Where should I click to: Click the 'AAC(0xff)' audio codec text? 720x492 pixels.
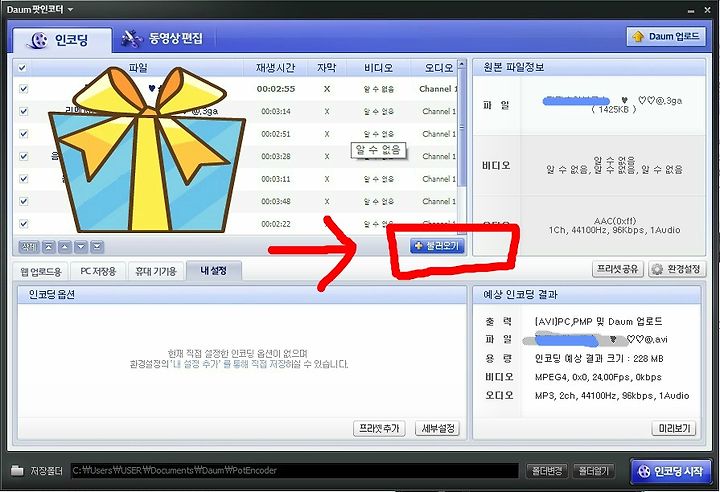coord(615,221)
